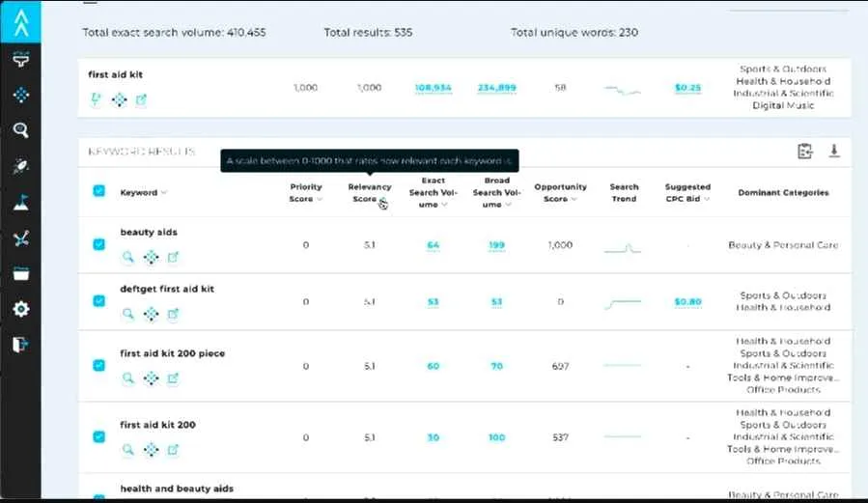Open the folder icon in sidebar
Screen dimensions: 868x503
coord(20,274)
